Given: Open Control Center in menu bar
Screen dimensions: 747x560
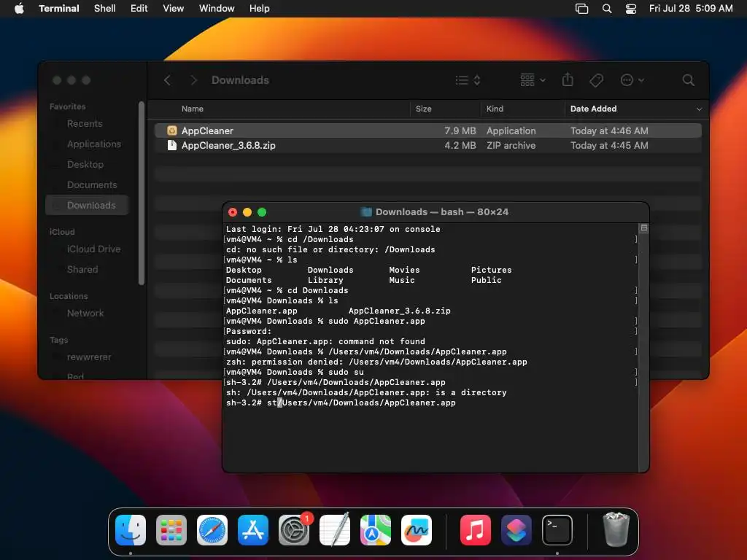Looking at the screenshot, I should (x=631, y=9).
